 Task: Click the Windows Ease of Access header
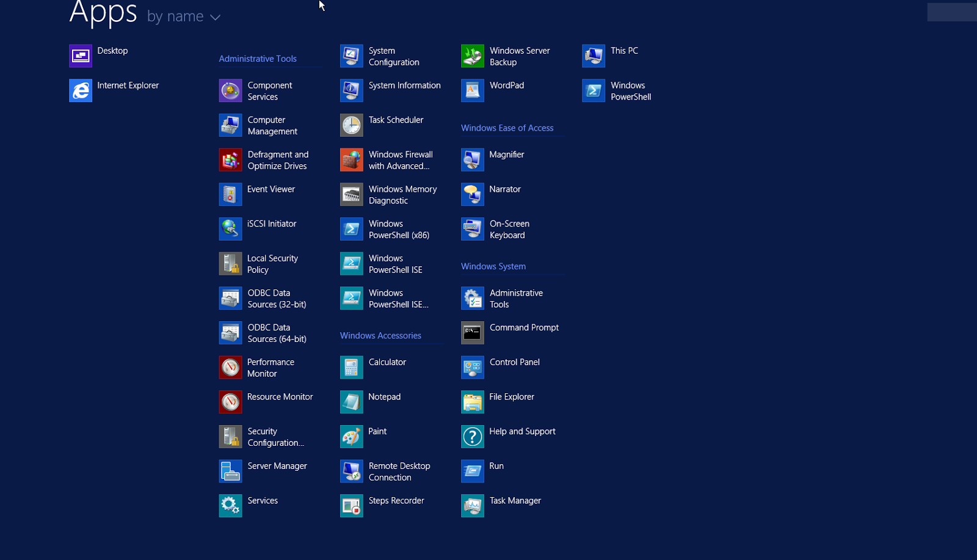click(x=507, y=128)
